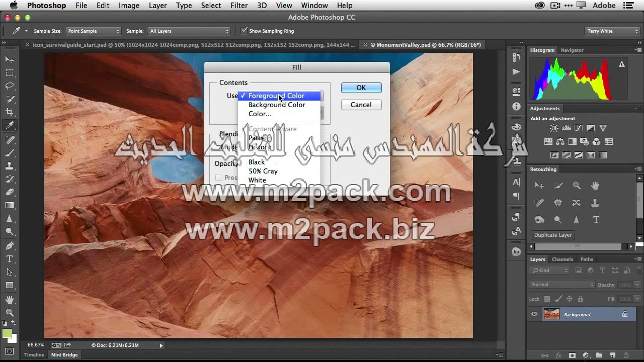644x362 pixels.
Task: Click the Duplicate Layer button
Action: point(553,235)
